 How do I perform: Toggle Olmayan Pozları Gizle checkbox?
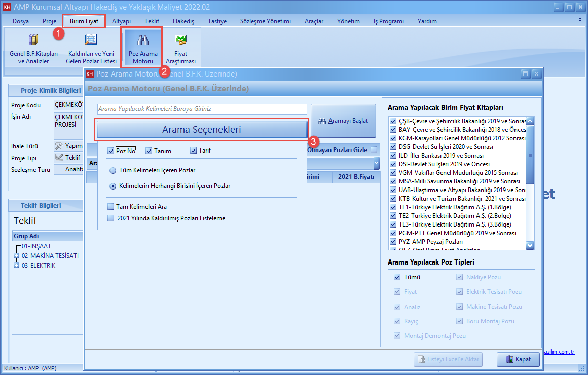click(x=374, y=149)
